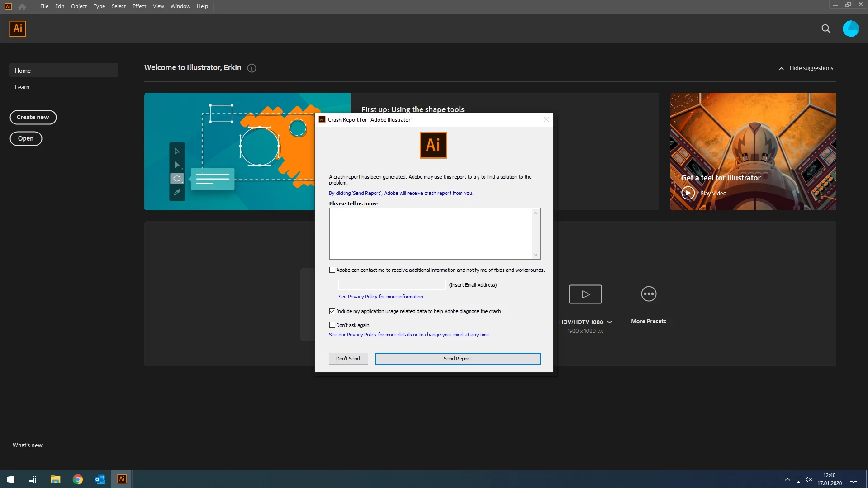Click 'More Presets' label

(649, 322)
